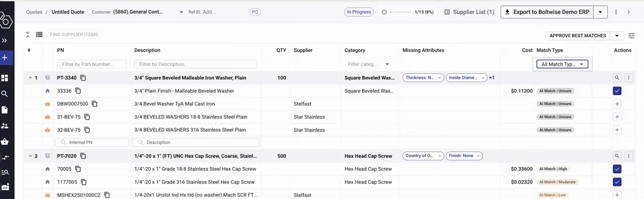The width and height of the screenshot is (644, 199).
Task: Search matches for the PT-7020 row
Action: click(x=617, y=156)
